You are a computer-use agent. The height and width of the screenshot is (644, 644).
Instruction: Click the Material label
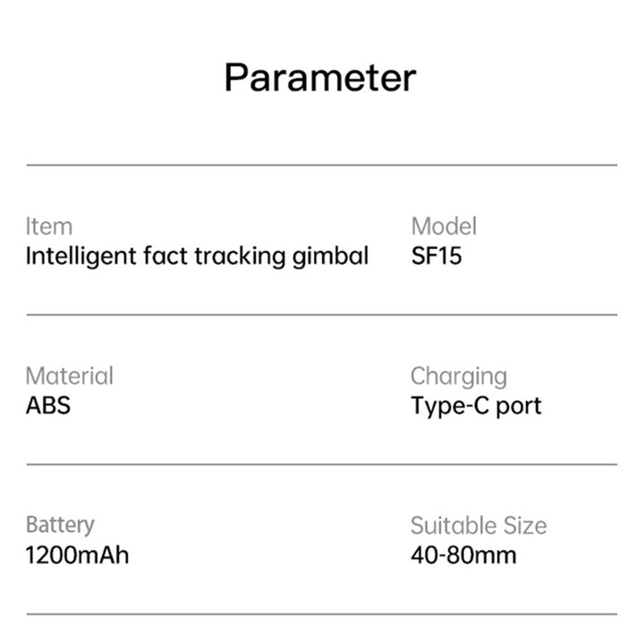(x=70, y=376)
